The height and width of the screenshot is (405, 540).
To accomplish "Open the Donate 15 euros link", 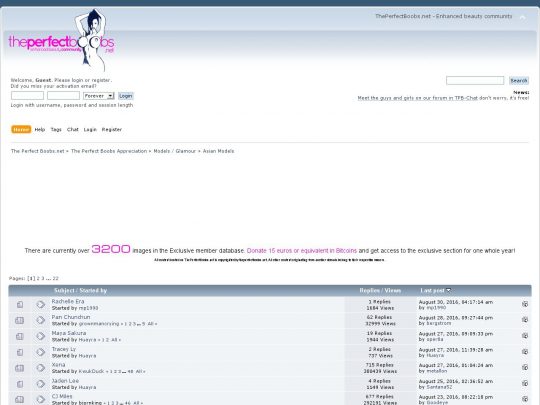I will coord(302,251).
